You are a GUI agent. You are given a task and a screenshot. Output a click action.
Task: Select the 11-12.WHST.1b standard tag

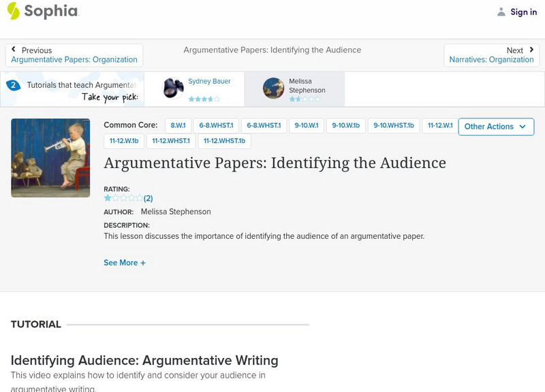pos(225,142)
